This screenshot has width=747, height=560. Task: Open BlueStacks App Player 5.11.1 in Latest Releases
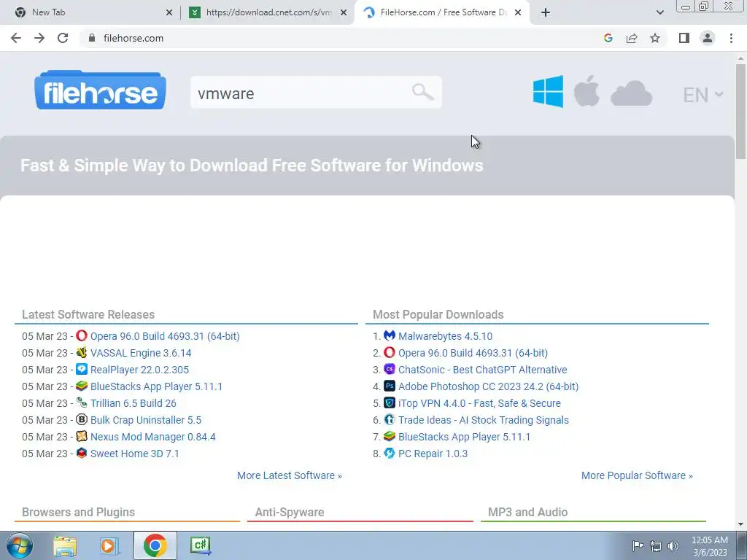click(x=156, y=386)
